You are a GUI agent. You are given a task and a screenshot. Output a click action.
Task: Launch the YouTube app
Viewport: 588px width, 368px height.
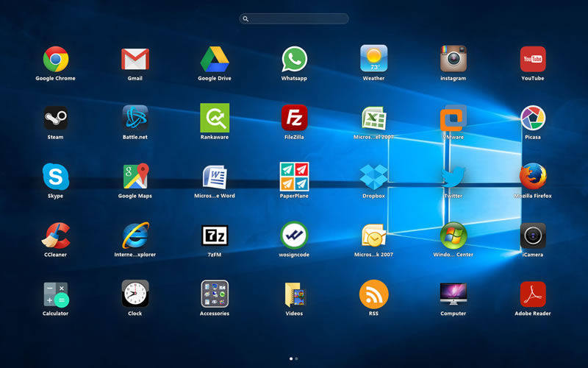533,59
